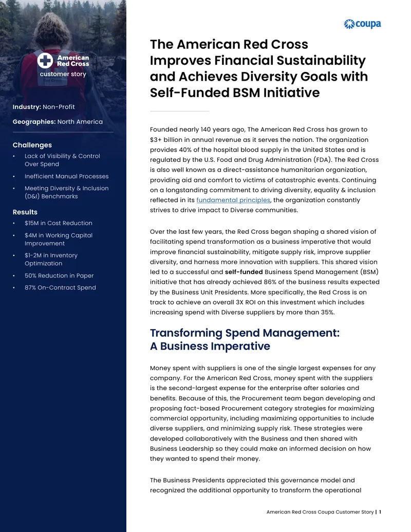The width and height of the screenshot is (411, 532).
Task: Click the 'Challenges' sidebar heading
Action: [x=32, y=145]
